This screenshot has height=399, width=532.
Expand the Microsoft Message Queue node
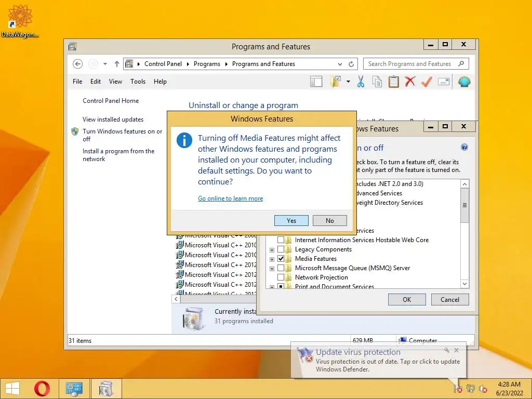[x=272, y=269]
